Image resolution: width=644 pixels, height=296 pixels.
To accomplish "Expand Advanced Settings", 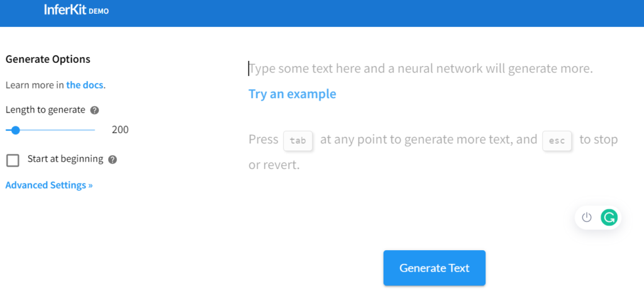I will [49, 185].
